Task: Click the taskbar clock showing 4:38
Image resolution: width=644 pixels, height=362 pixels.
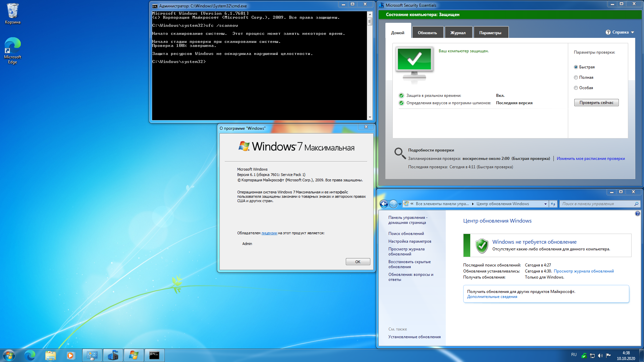Action: (x=626, y=356)
